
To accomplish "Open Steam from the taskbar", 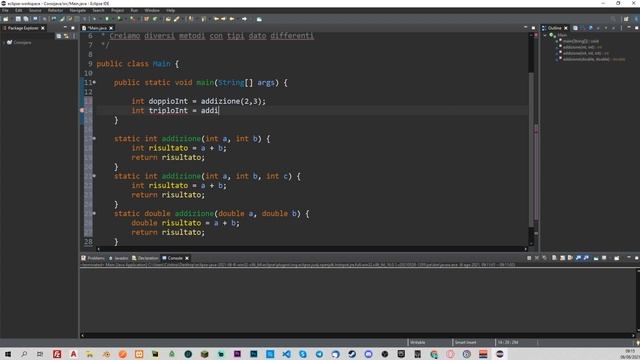I will pos(352,354).
